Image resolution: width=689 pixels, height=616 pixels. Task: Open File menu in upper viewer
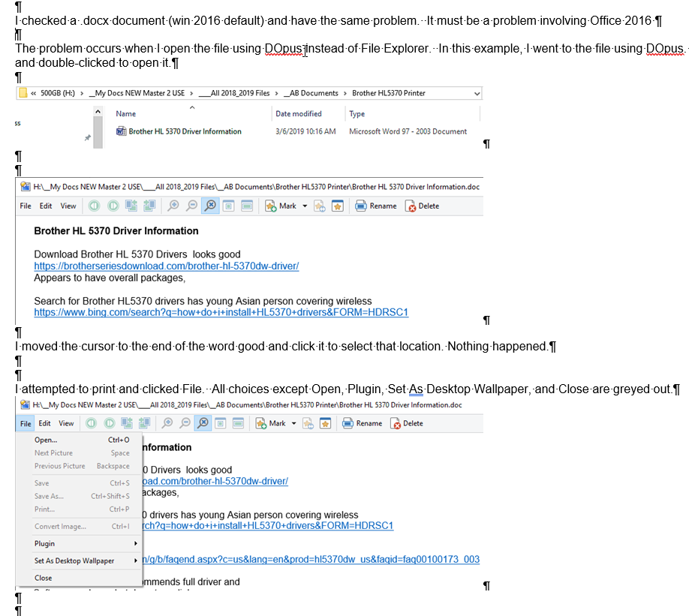pos(26,206)
